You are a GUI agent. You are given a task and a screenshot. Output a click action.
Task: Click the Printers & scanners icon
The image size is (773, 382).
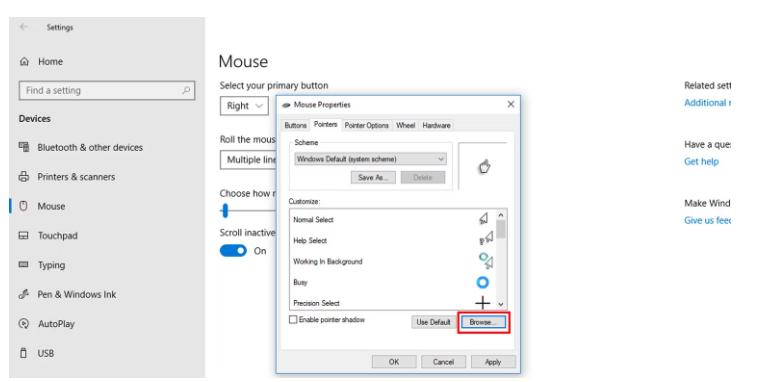coord(24,176)
